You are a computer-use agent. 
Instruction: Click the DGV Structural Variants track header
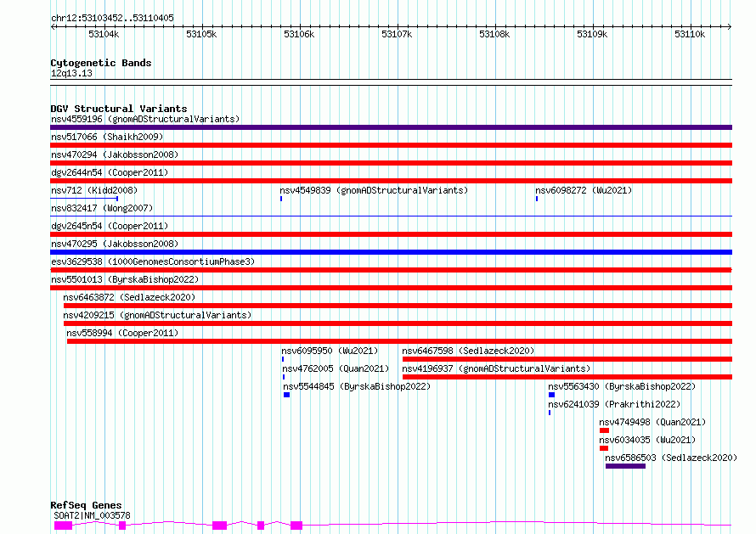click(x=118, y=109)
